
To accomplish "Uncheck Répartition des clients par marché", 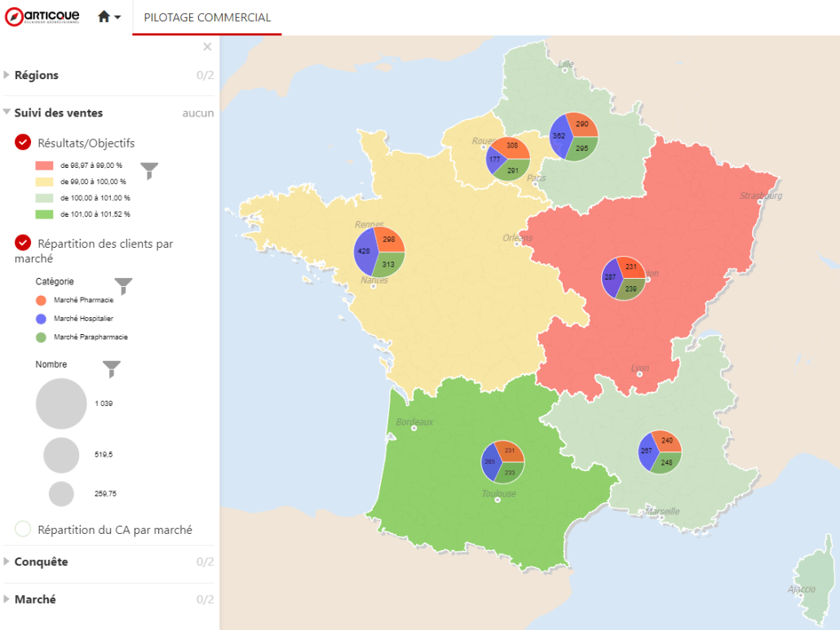I will coord(24,243).
